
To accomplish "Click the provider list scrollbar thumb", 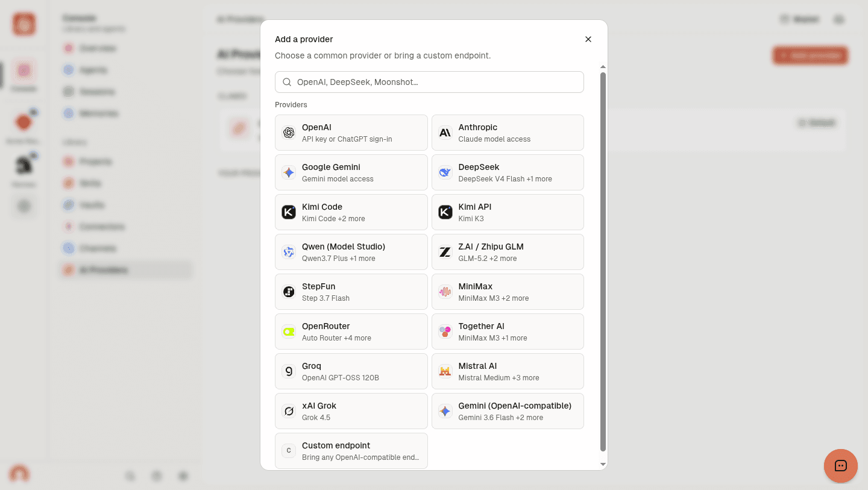I will click(603, 262).
